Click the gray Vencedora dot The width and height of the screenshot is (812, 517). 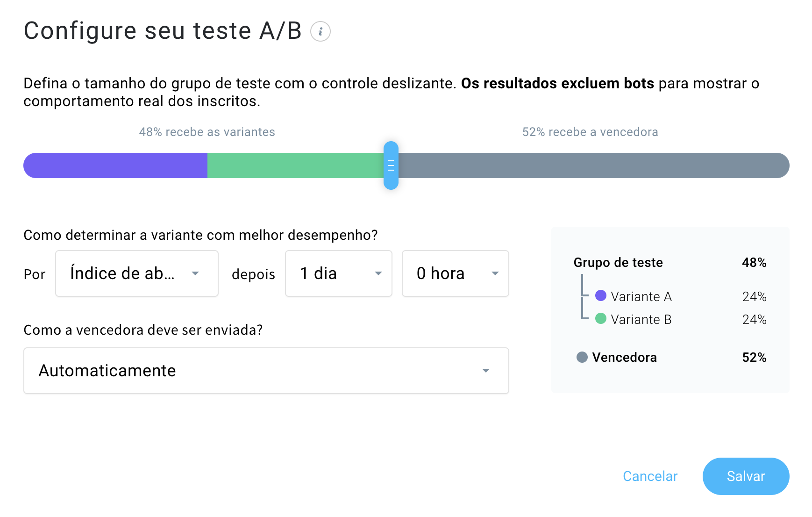582,357
